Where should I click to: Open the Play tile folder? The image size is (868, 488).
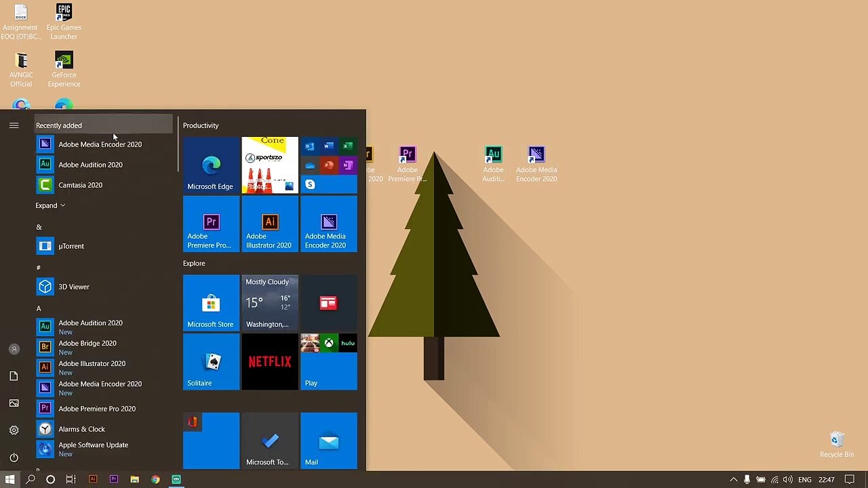pyautogui.click(x=329, y=362)
